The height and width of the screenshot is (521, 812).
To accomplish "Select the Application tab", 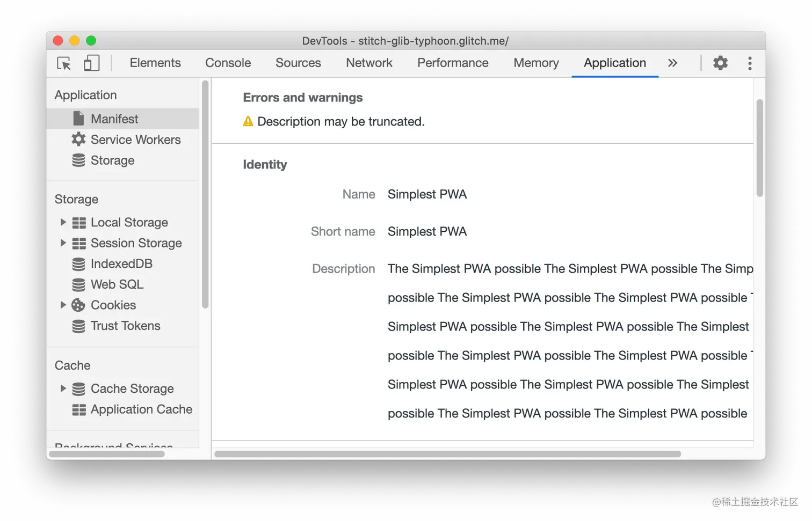I will [x=615, y=63].
